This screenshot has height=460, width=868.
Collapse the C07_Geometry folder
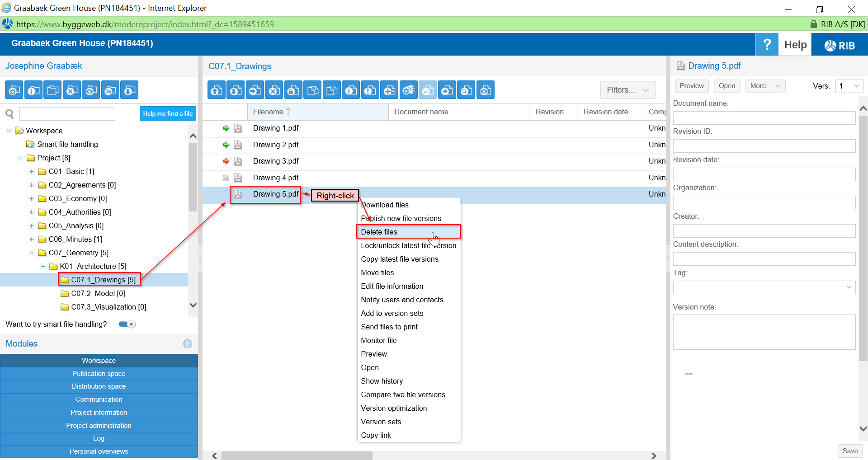coord(31,253)
